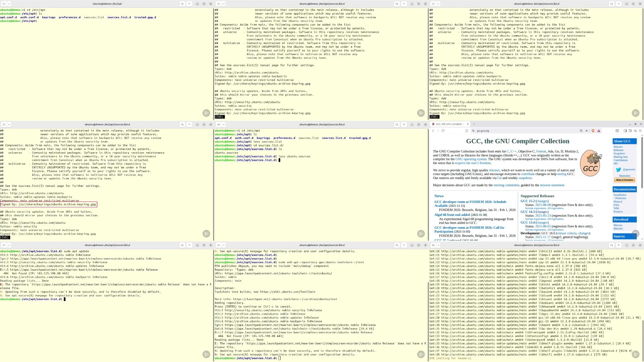Open a new tab in the bottom-right terminal

point(433,245)
